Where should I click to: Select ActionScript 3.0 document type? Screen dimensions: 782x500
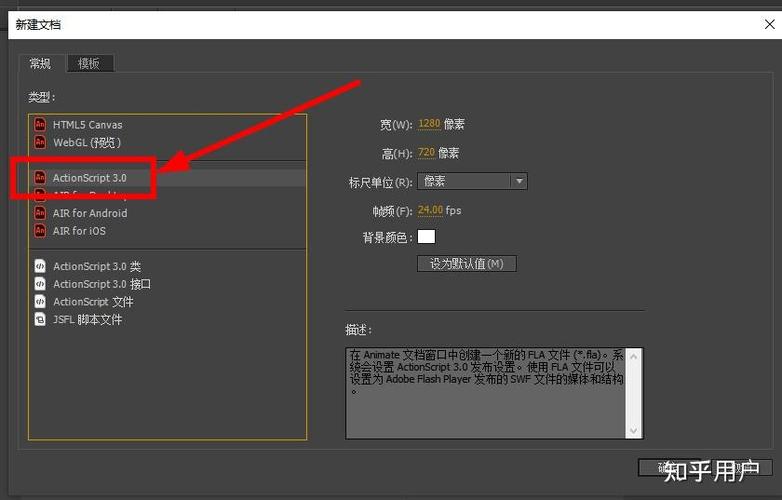tap(168, 178)
